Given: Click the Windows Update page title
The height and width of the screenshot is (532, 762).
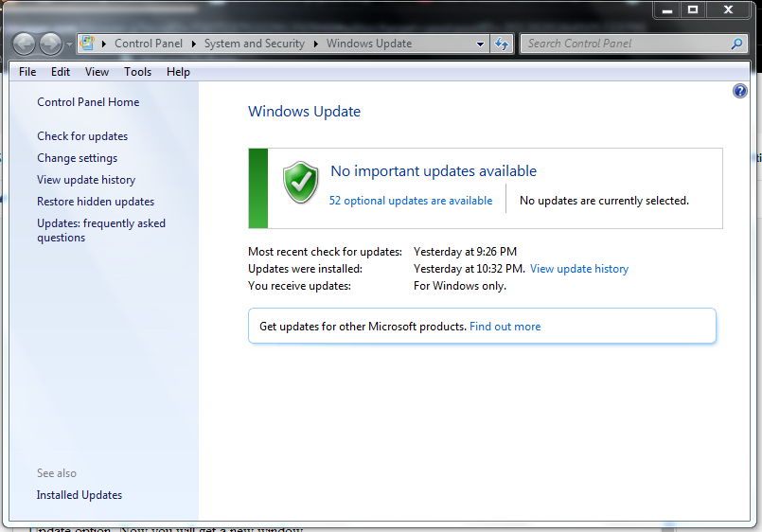Looking at the screenshot, I should [x=304, y=112].
